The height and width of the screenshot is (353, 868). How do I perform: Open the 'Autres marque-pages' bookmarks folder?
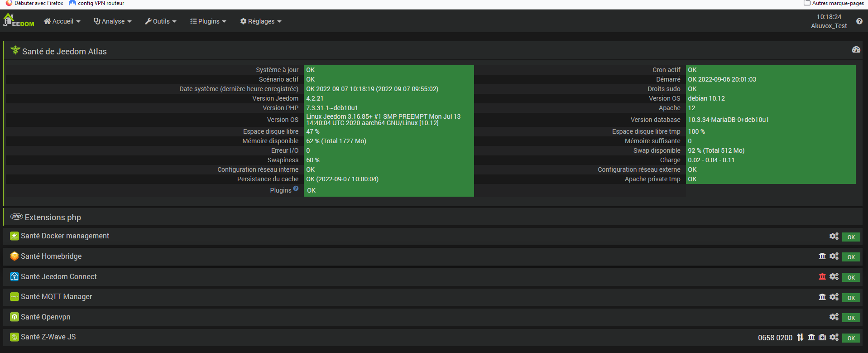(x=834, y=3)
